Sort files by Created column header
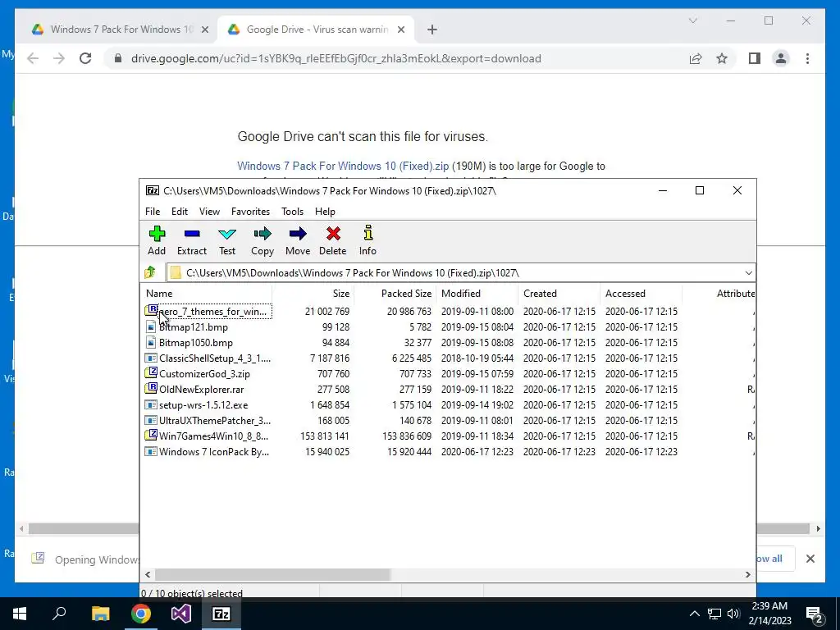Viewport: 840px width, 630px height. (x=559, y=293)
